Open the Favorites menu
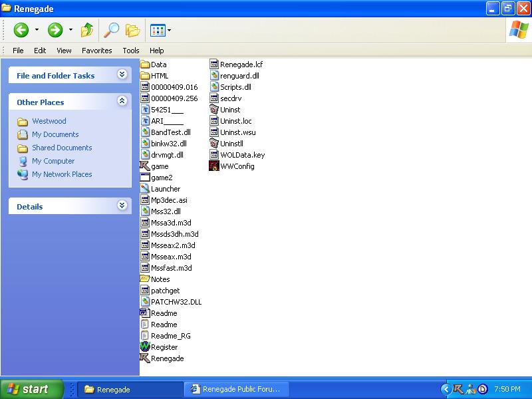The height and width of the screenshot is (399, 532). click(x=96, y=51)
